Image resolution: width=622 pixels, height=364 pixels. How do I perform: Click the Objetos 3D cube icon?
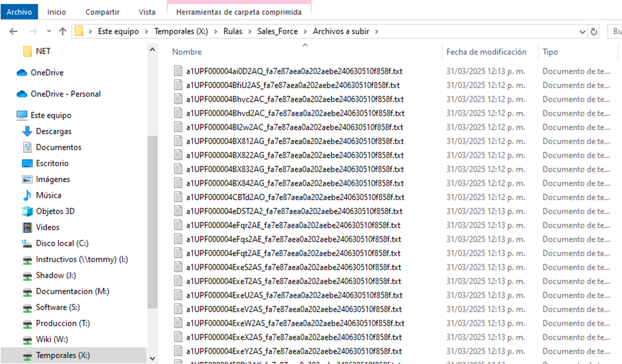(27, 211)
